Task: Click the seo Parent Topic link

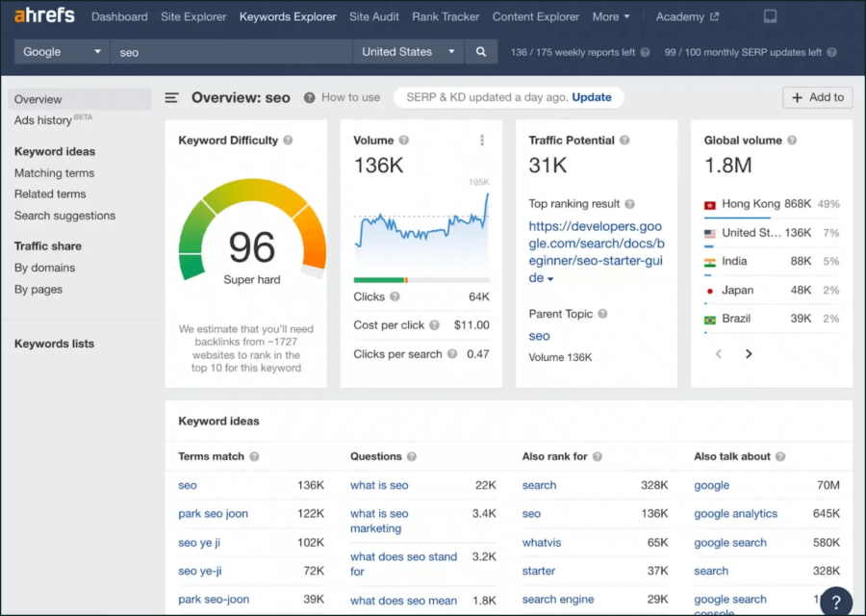Action: (x=539, y=336)
